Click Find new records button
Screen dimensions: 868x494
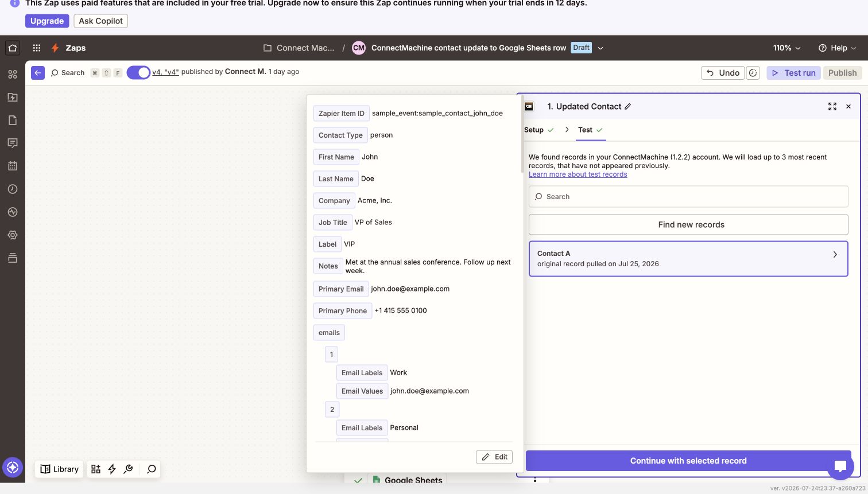click(x=688, y=225)
